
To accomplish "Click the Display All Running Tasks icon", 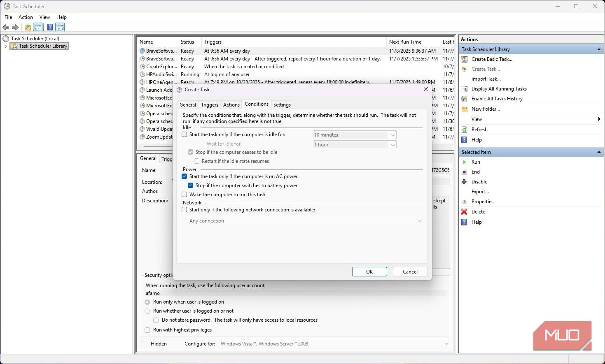I will click(x=465, y=89).
